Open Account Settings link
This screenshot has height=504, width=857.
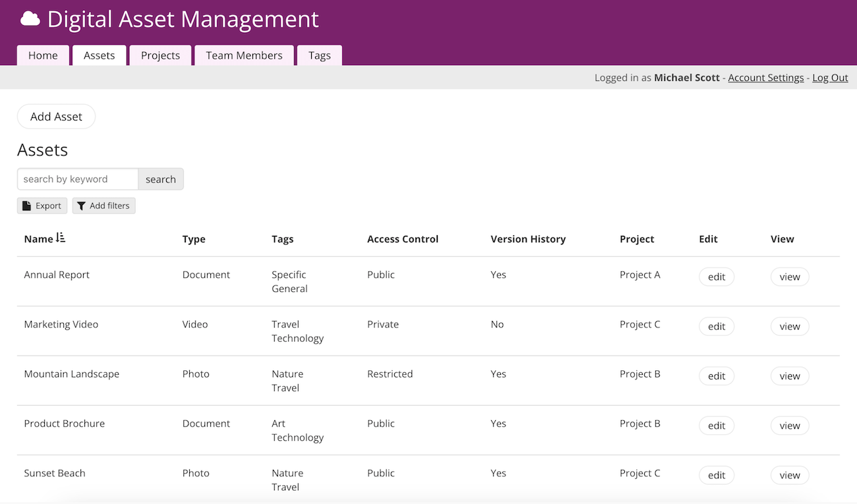[x=766, y=78]
